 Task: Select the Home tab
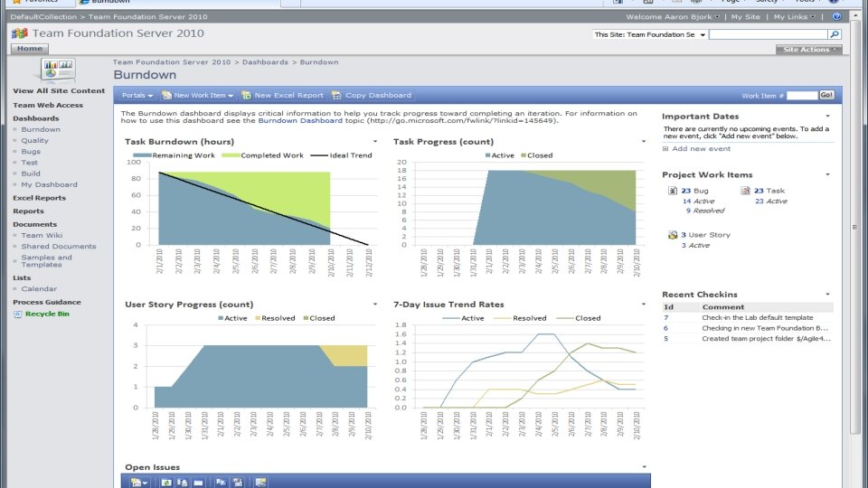click(30, 48)
